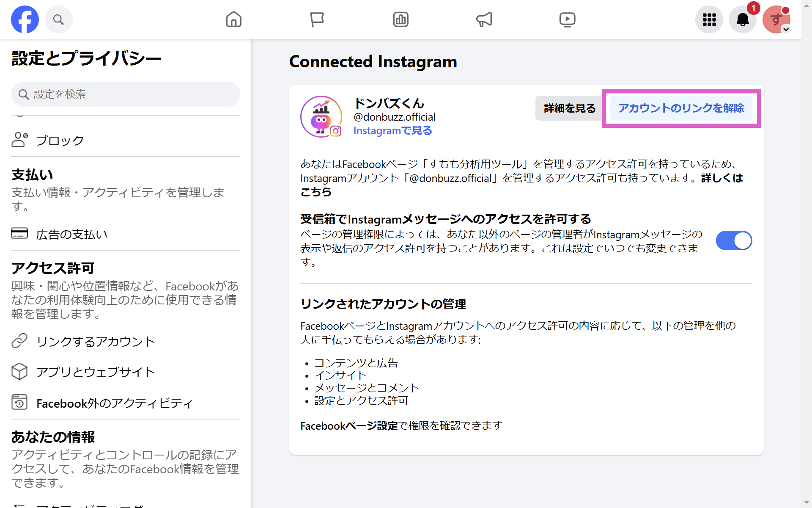This screenshot has width=812, height=508.
Task: Open アプリとウェブサイト settings item
Action: [96, 372]
